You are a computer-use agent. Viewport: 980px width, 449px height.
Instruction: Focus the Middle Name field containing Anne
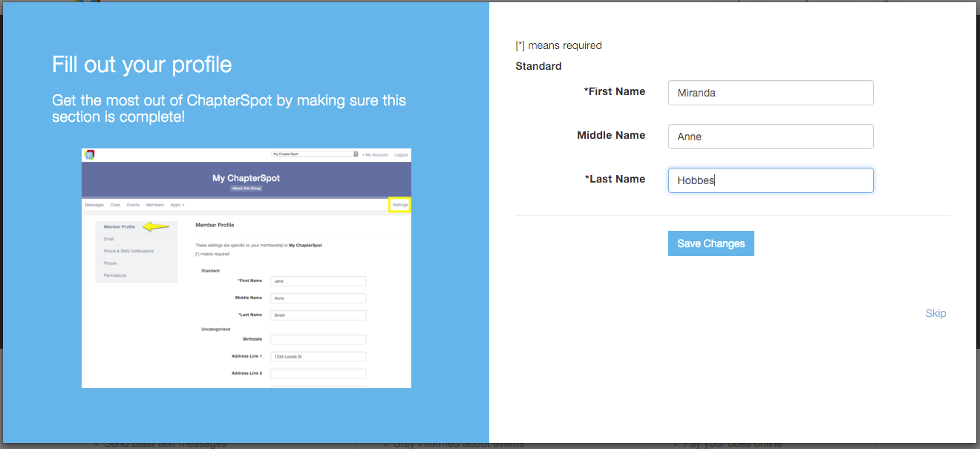[x=771, y=137]
